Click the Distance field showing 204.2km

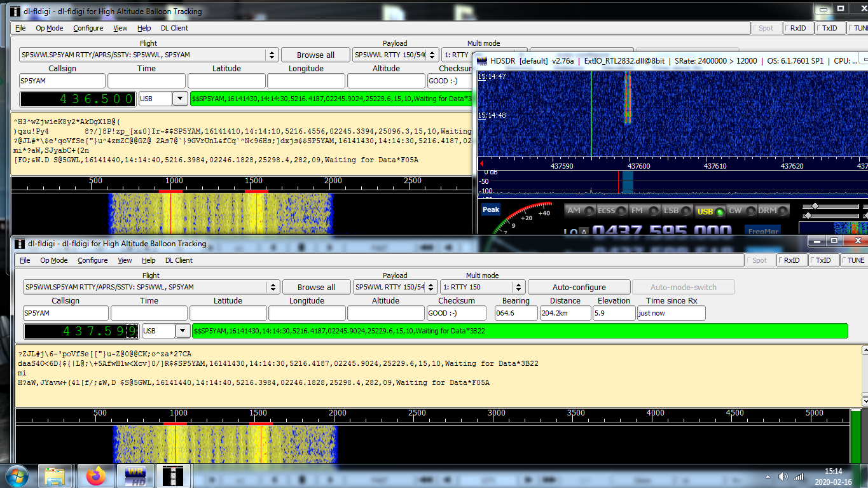coord(565,313)
